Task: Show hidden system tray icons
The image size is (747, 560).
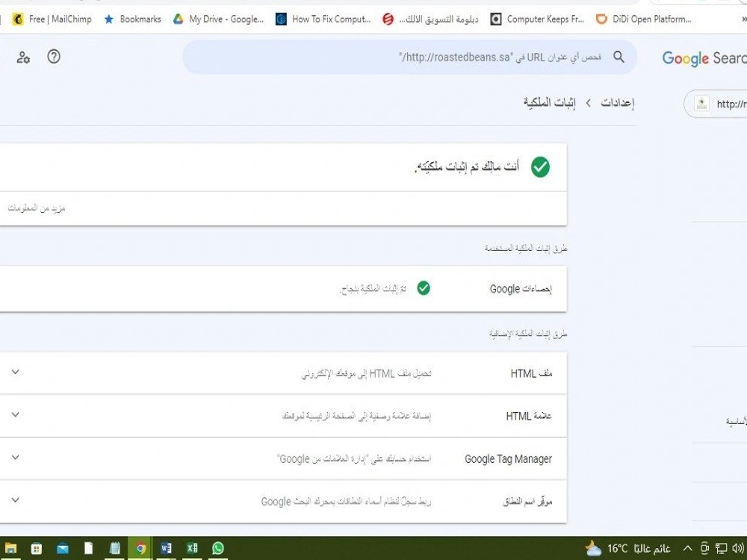Action: pos(687,549)
